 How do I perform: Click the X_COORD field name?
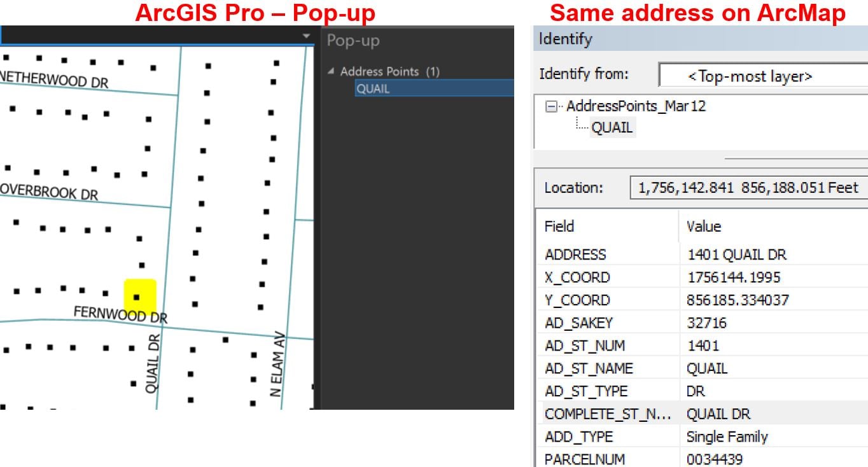577,277
